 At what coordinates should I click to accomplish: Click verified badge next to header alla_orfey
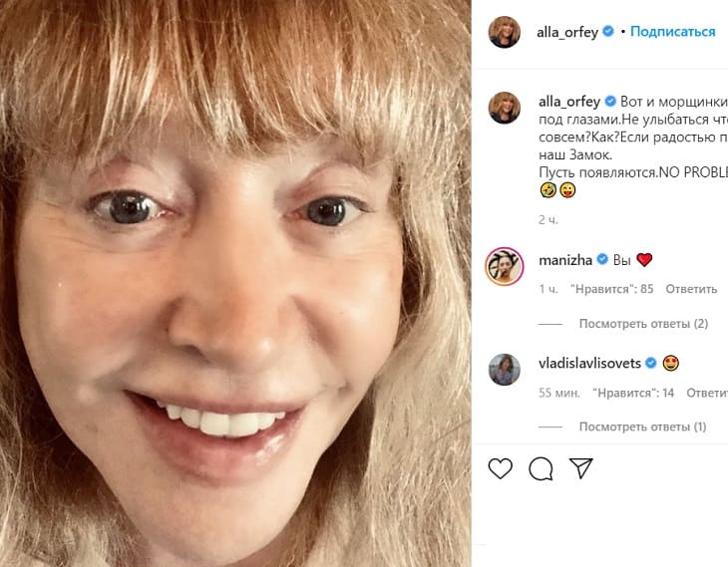click(608, 32)
